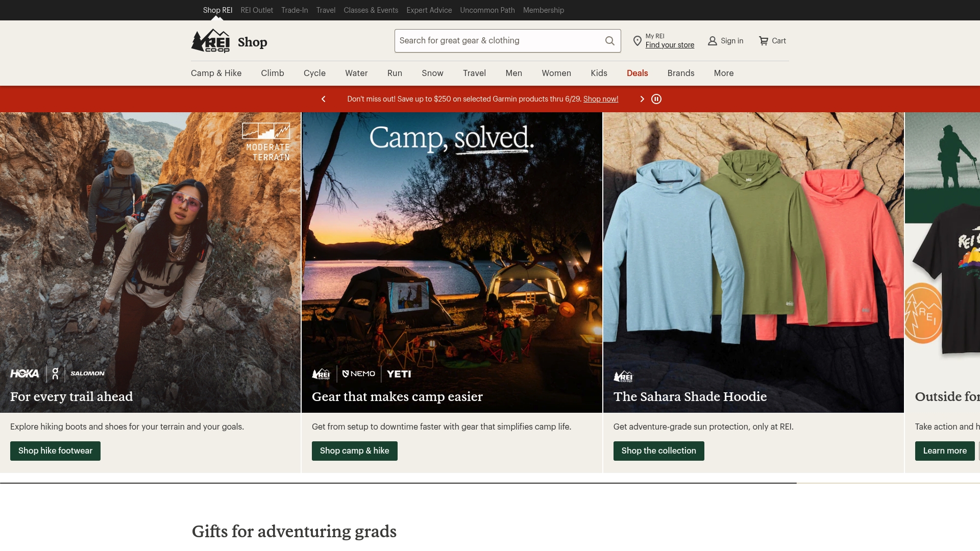980x551 pixels.
Task: Click the REI logo on the hoodie card
Action: [623, 377]
